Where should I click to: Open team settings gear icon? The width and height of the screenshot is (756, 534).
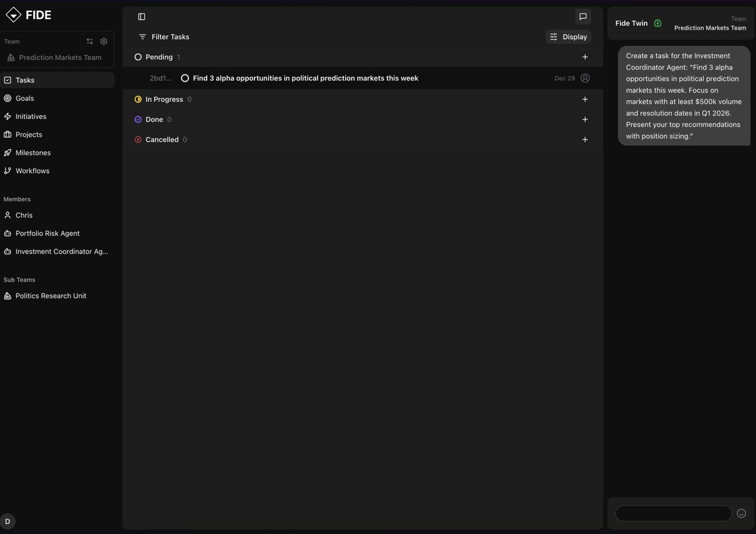(x=104, y=42)
